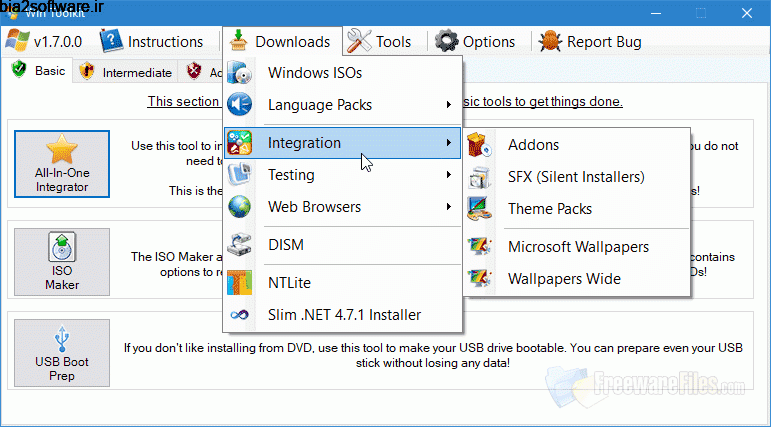Viewport: 771px width, 427px height.
Task: Click the DISM drive icon
Action: [x=240, y=244]
